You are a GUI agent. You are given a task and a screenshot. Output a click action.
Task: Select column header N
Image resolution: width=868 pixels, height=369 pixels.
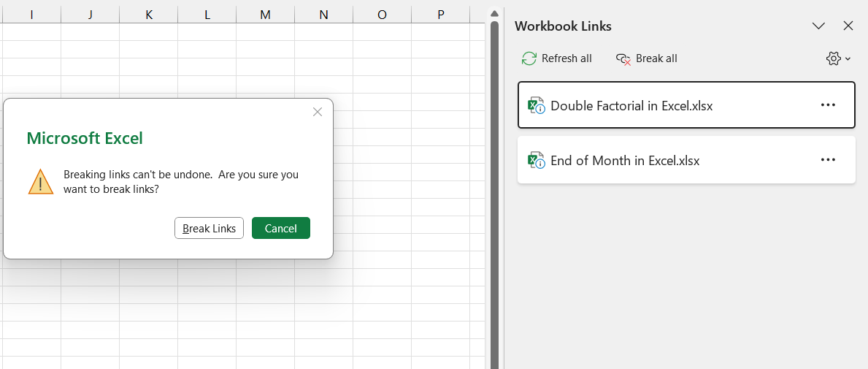(x=324, y=15)
